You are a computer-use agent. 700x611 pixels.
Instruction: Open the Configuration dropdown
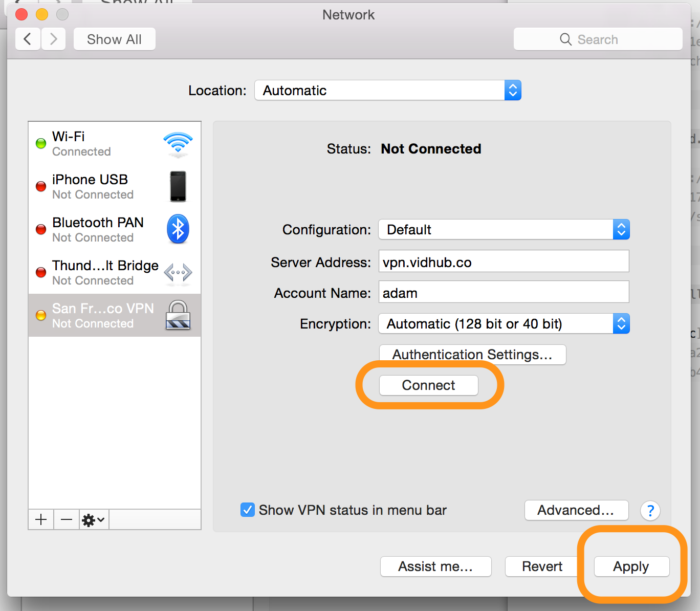click(x=504, y=230)
